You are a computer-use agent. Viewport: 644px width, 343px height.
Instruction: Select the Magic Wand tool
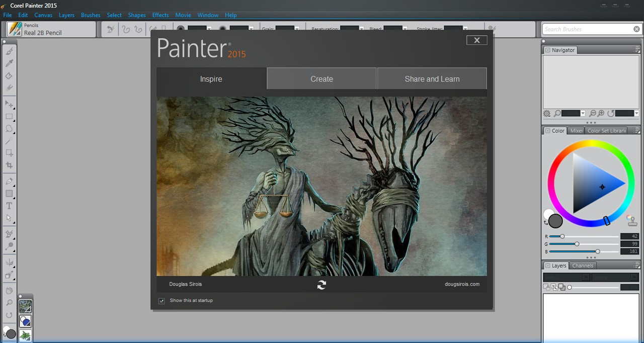click(9, 141)
